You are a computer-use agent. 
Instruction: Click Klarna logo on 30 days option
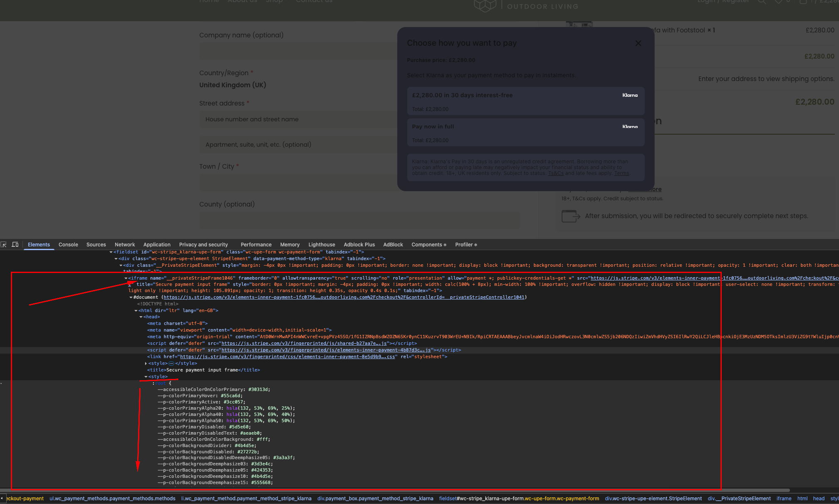pos(630,95)
